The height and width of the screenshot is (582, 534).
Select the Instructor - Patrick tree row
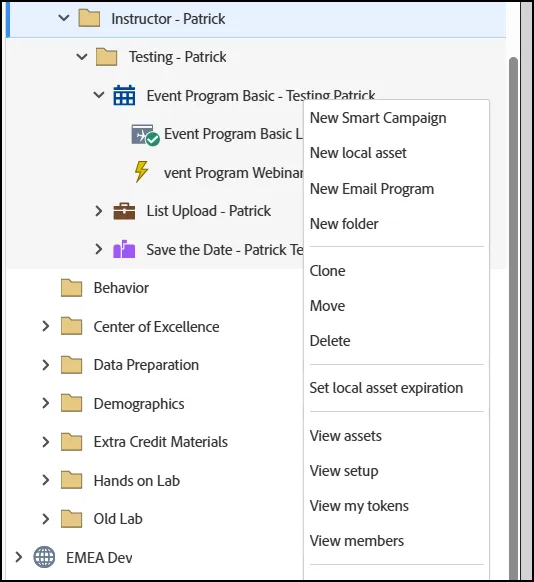[256, 19]
